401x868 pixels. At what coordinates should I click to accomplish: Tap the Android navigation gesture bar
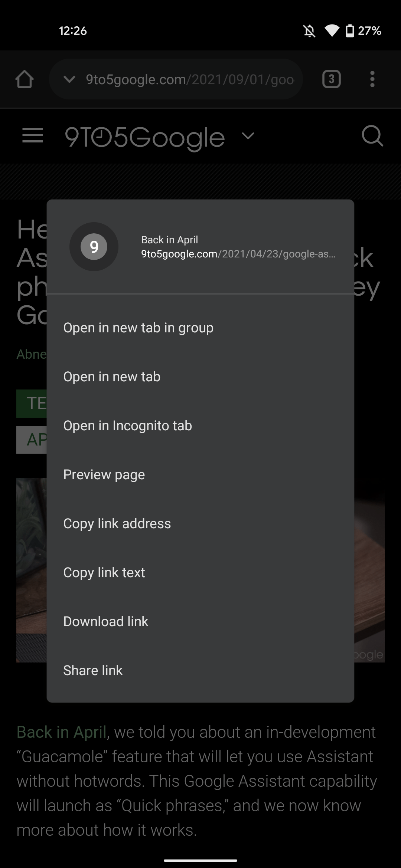point(200,860)
